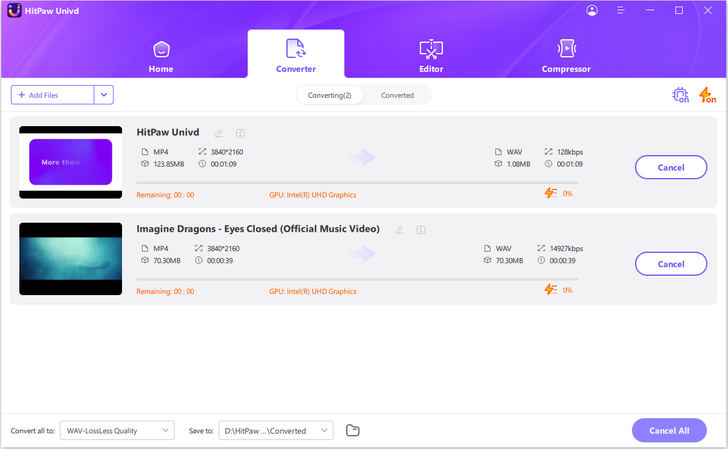Click the conversion arrow in HitPaw Univd row

click(x=362, y=157)
